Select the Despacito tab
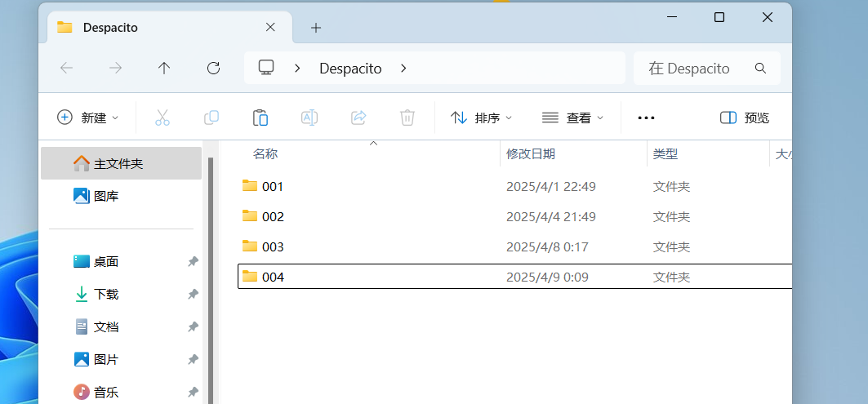868x404 pixels. (x=170, y=27)
